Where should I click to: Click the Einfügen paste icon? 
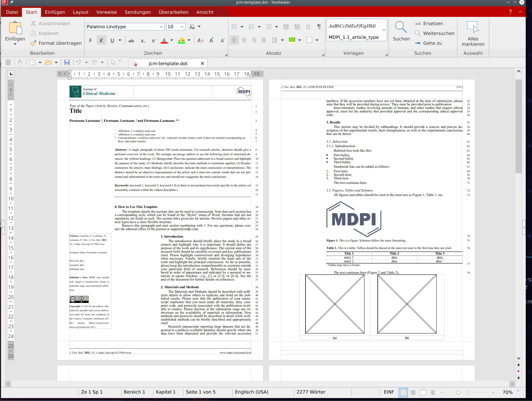tap(15, 28)
